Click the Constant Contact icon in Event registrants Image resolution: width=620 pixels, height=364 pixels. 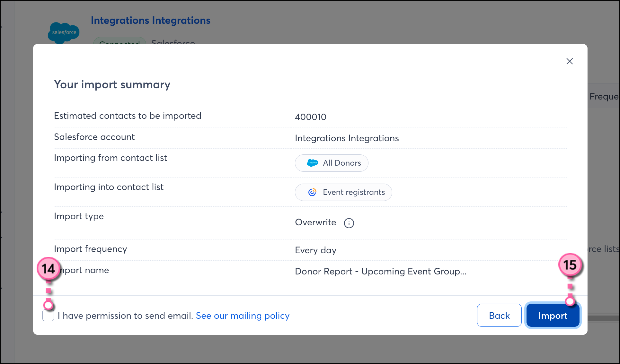(x=312, y=192)
